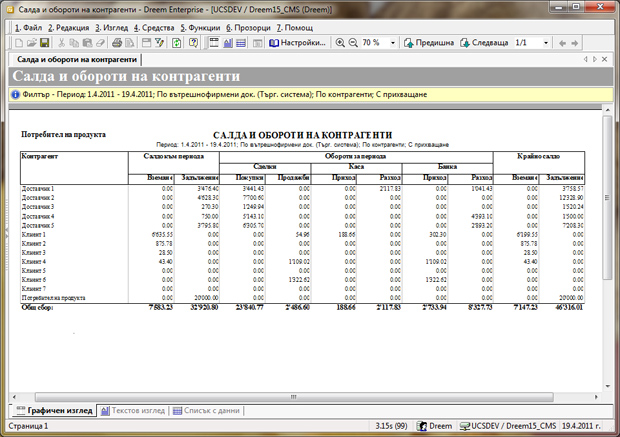Open the 70 % zoom dropdown

[x=393, y=43]
